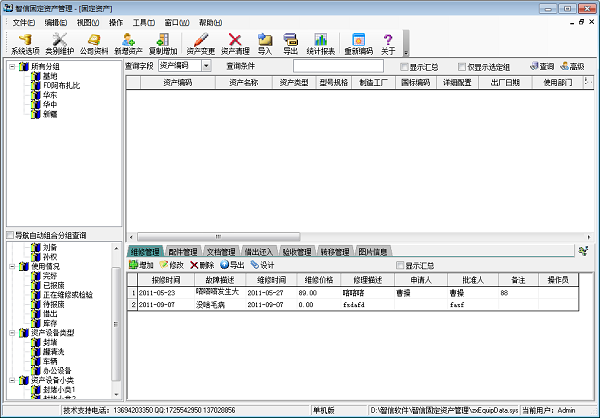Switch to the 验收管理 tab
This screenshot has height=418, width=600.
(297, 251)
